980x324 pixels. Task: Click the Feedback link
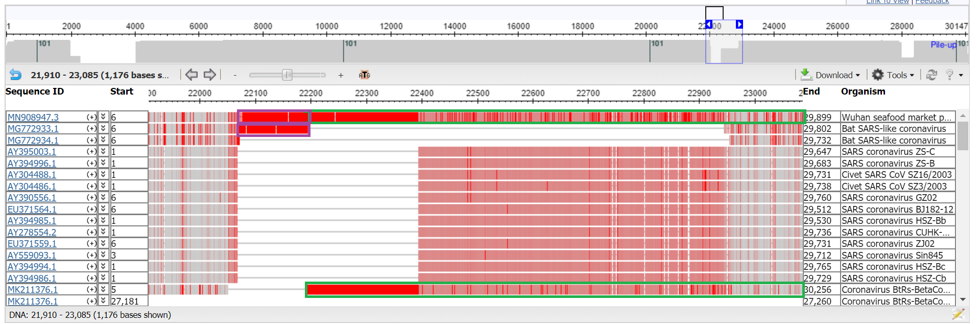coord(932,2)
